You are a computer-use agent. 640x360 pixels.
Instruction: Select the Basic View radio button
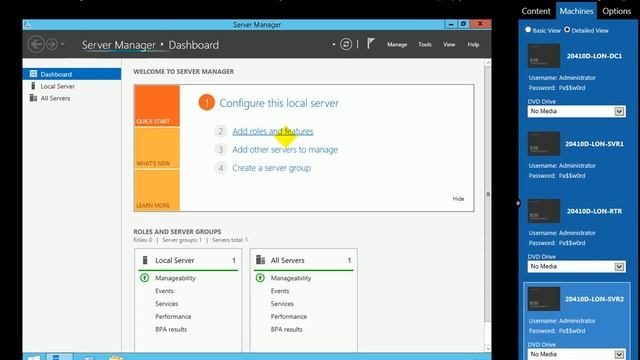tap(528, 30)
